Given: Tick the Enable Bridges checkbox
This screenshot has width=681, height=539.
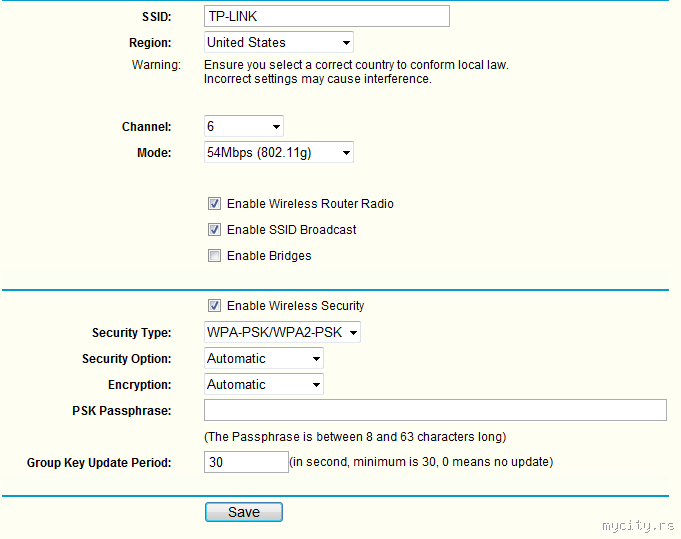Looking at the screenshot, I should click(x=214, y=256).
